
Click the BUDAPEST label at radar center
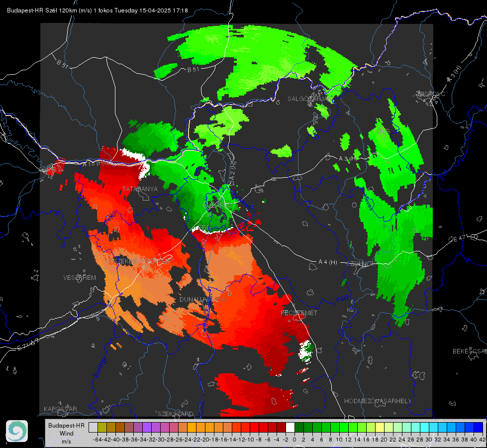coord(219,206)
